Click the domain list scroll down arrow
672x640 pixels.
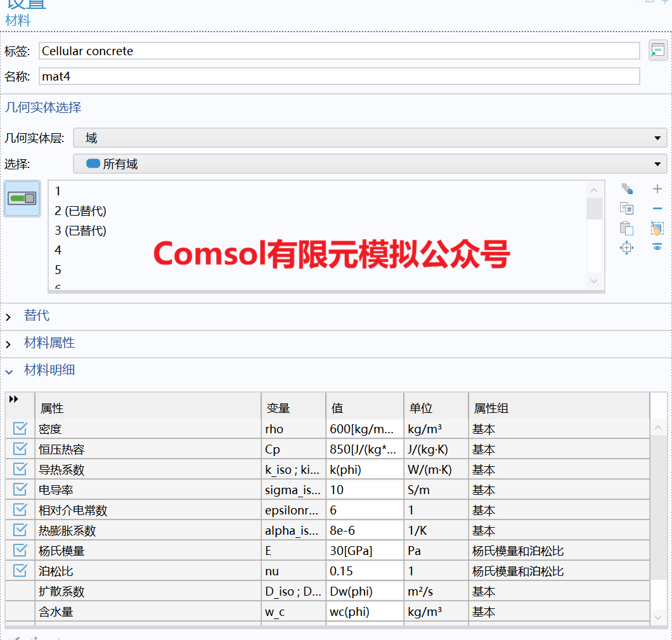(x=594, y=281)
